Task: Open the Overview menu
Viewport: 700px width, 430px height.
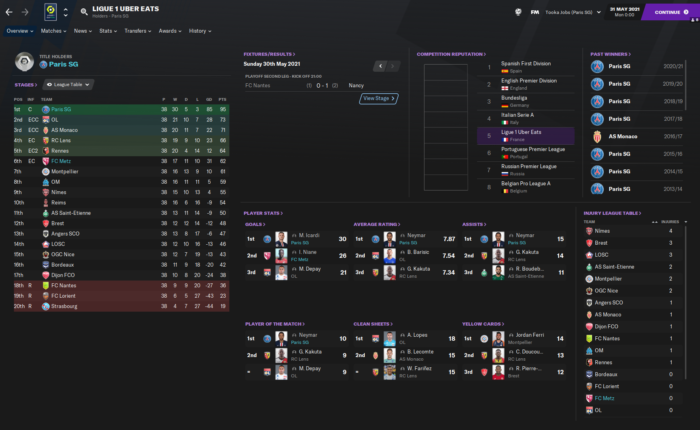Action: 19,31
